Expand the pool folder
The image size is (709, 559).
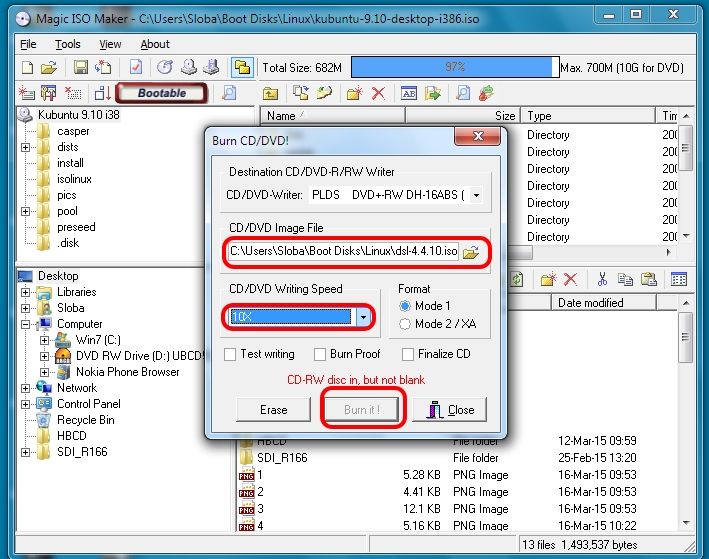pos(25,211)
